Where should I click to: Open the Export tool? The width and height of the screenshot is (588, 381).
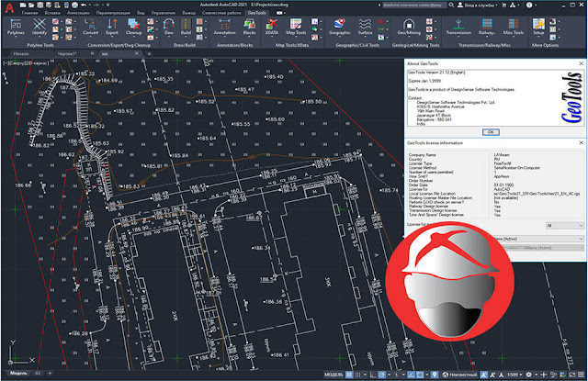pyautogui.click(x=112, y=28)
